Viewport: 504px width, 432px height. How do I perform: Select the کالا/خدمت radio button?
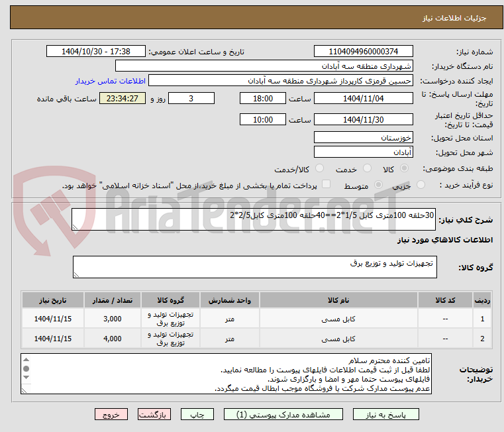[x=319, y=168]
